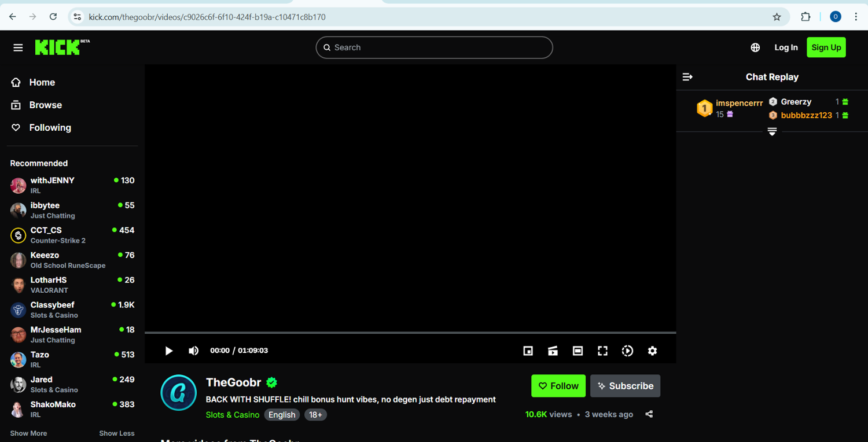The image size is (868, 442).
Task: Open video player settings gear
Action: [x=652, y=351]
